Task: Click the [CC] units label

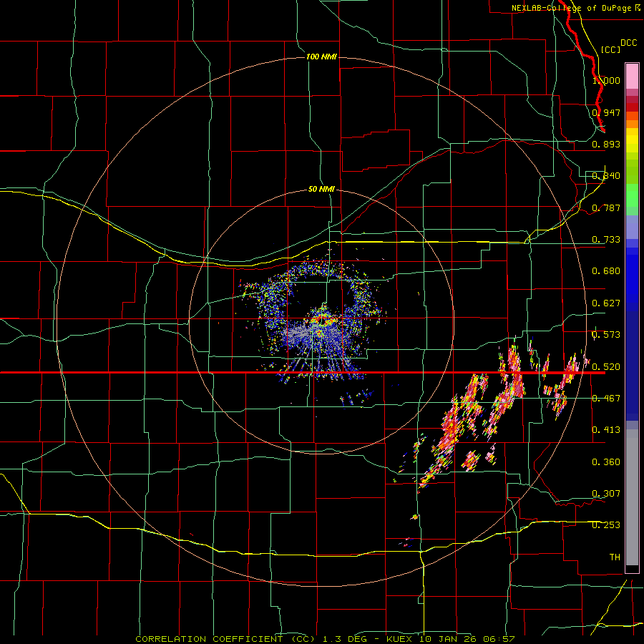Action: tap(610, 49)
